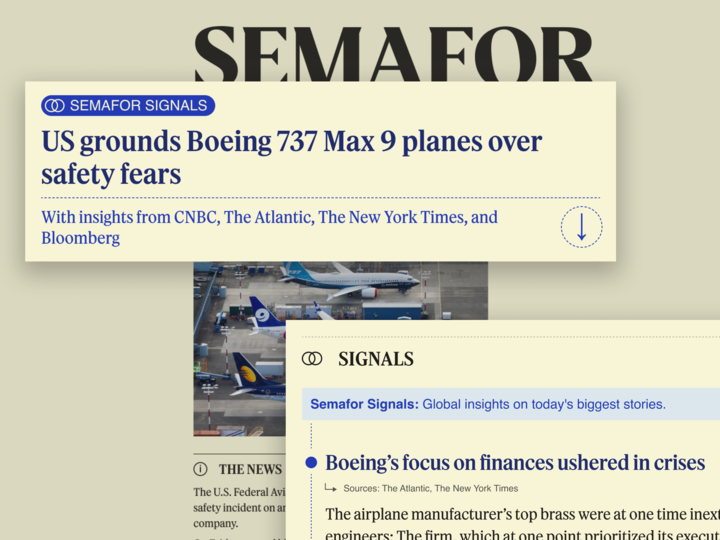
Task: Select the SEMAFOR SIGNALS badge label
Action: (138, 105)
